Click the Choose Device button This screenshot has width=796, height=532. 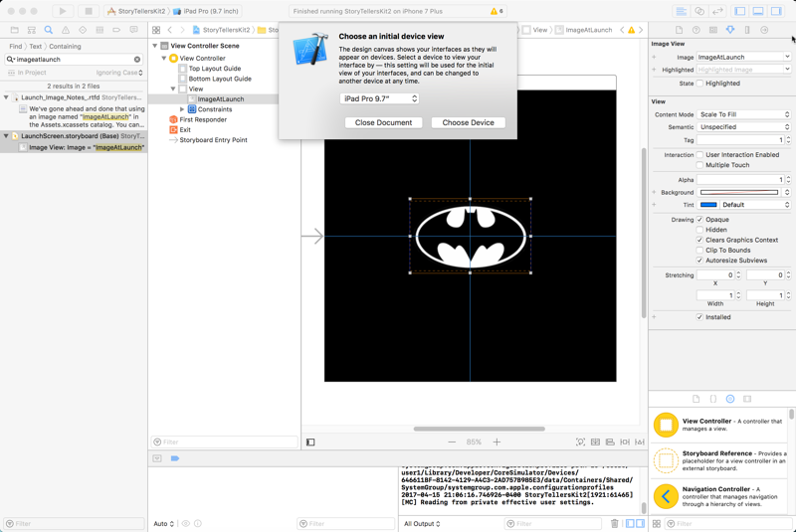pos(468,122)
